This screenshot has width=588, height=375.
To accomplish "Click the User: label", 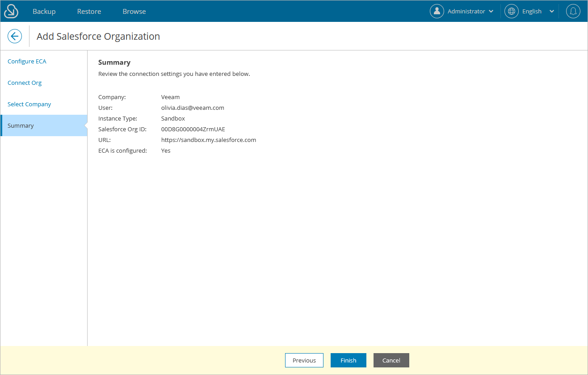I will (105, 108).
